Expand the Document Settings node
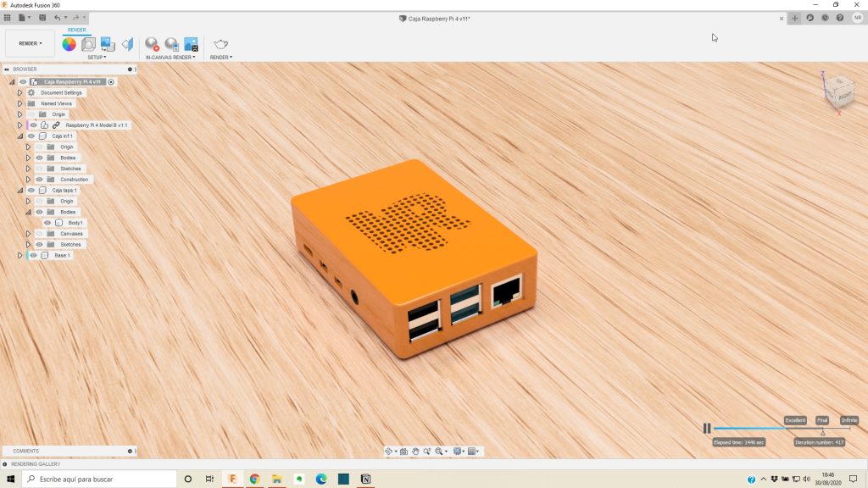The image size is (868, 488). [19, 92]
